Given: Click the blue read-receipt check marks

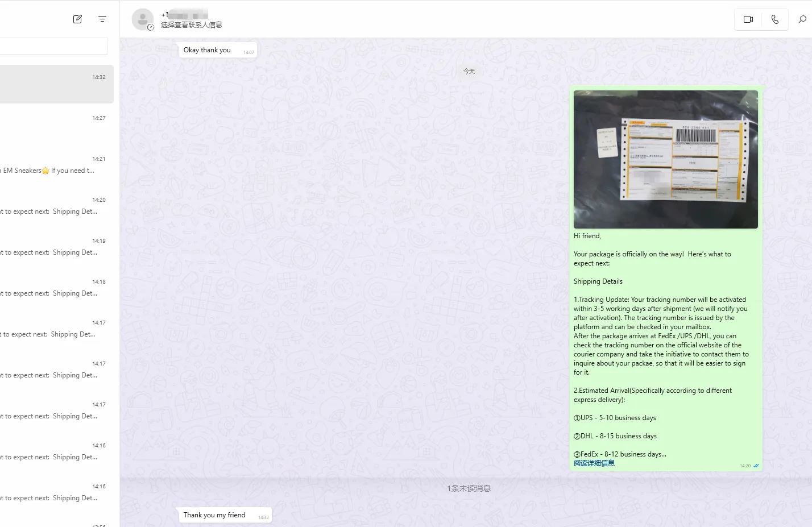Looking at the screenshot, I should tap(756, 466).
